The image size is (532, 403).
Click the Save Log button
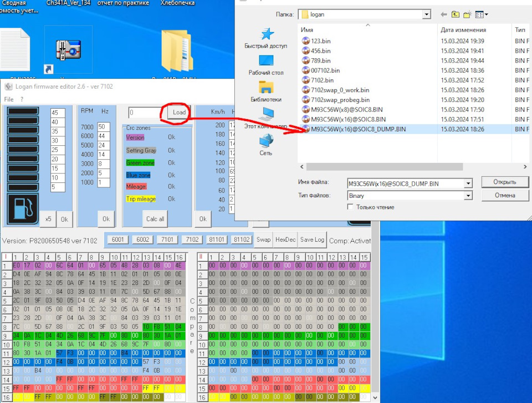[x=312, y=239]
